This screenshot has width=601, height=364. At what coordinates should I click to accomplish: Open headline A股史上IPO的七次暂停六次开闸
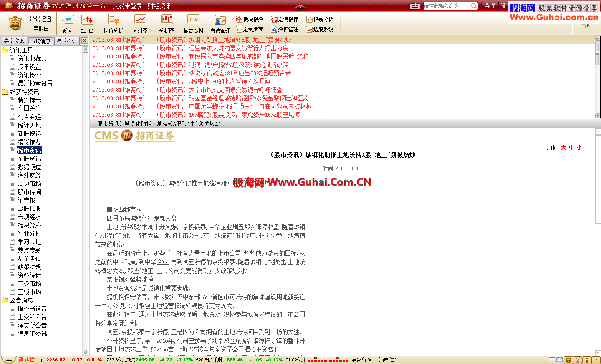coord(230,81)
